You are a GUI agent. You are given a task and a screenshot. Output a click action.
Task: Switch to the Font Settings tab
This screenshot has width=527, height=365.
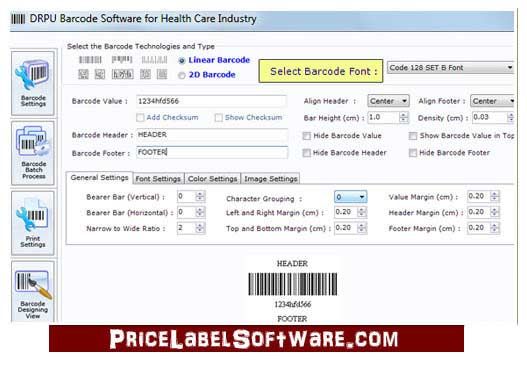tap(158, 179)
